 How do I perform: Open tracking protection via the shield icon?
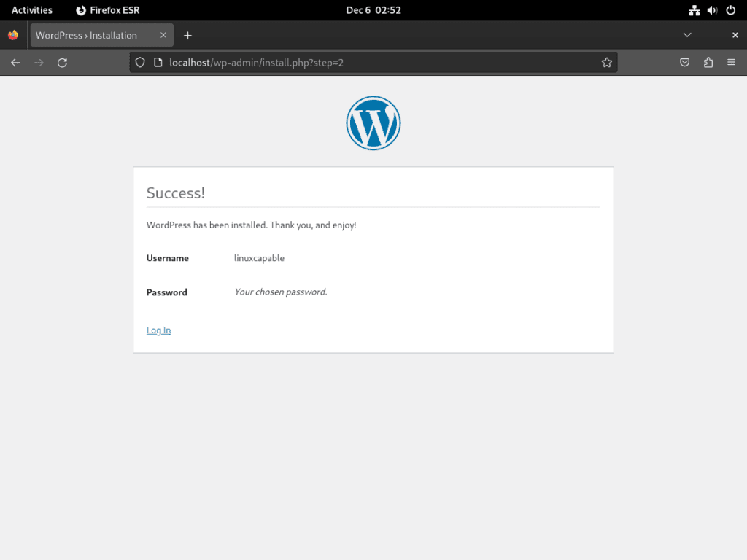pos(139,62)
